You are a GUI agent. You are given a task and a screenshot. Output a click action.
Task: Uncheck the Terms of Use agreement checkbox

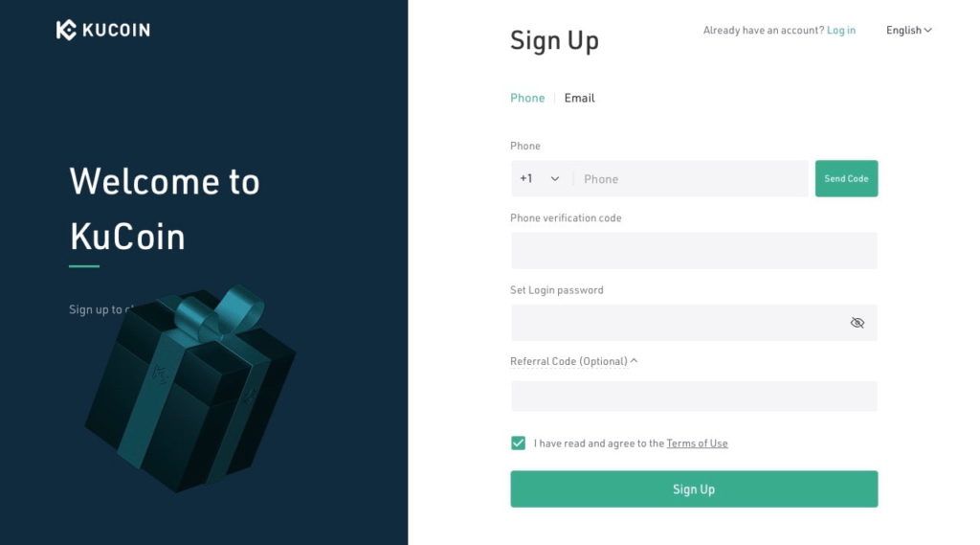point(519,443)
